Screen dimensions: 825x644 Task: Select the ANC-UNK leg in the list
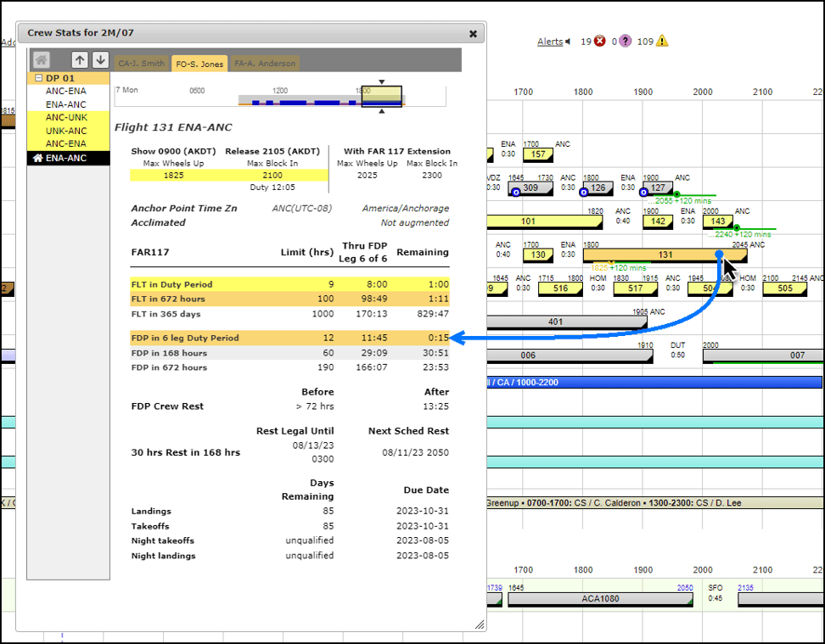66,118
